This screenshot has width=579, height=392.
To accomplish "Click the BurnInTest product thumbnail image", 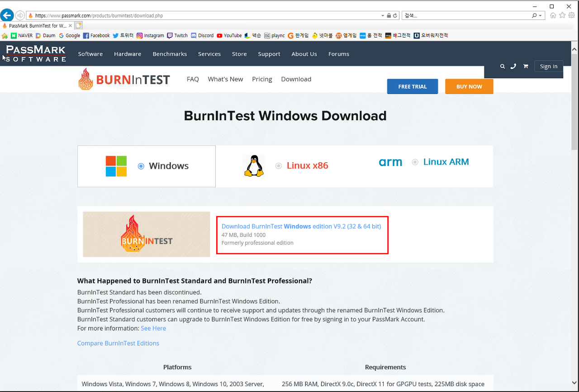I will tap(147, 234).
